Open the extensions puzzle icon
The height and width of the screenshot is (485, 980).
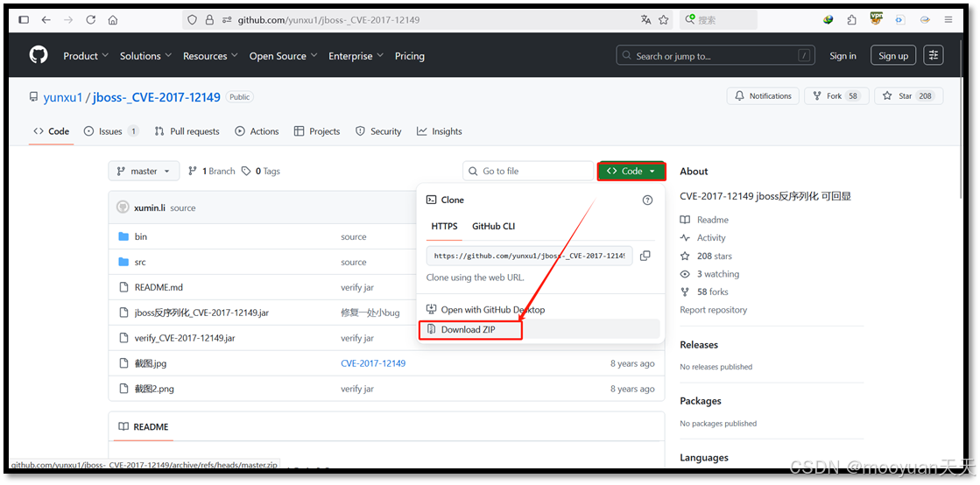point(851,20)
